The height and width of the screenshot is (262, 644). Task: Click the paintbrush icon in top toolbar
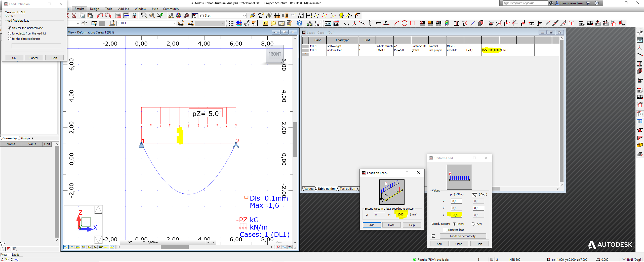coord(252,16)
